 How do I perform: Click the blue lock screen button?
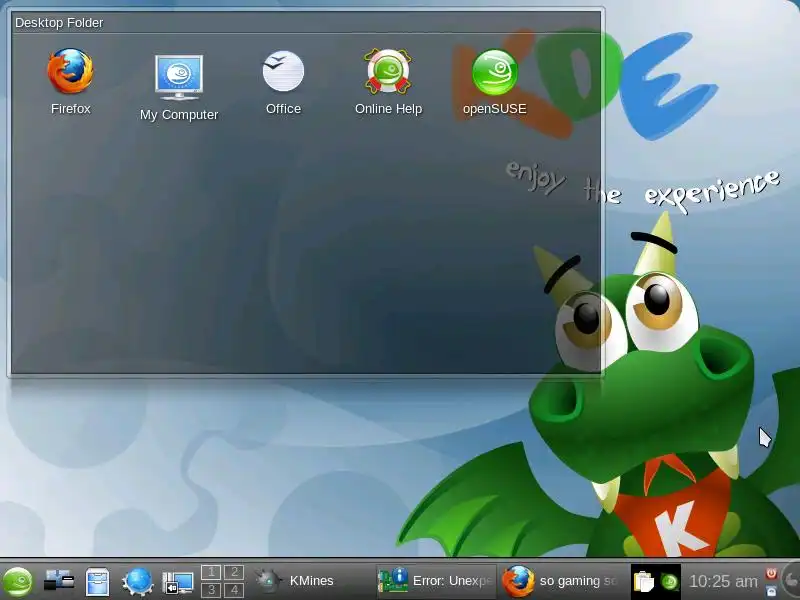771,591
